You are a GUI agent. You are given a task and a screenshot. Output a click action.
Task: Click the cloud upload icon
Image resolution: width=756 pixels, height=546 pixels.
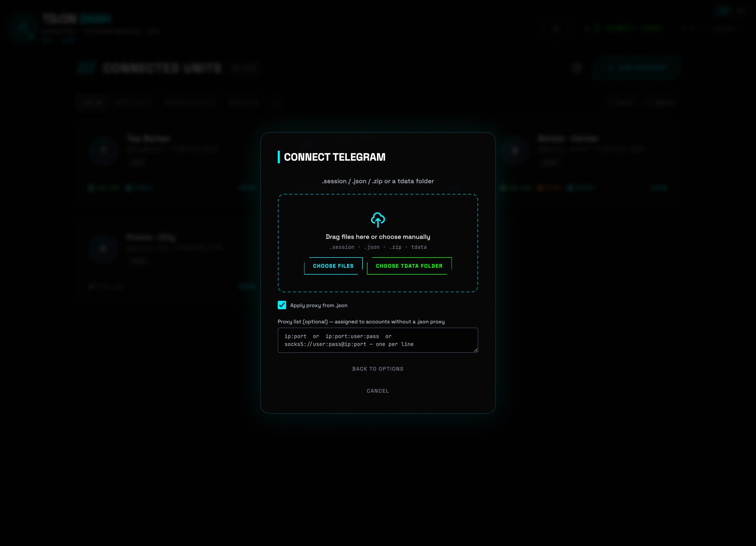(x=378, y=220)
